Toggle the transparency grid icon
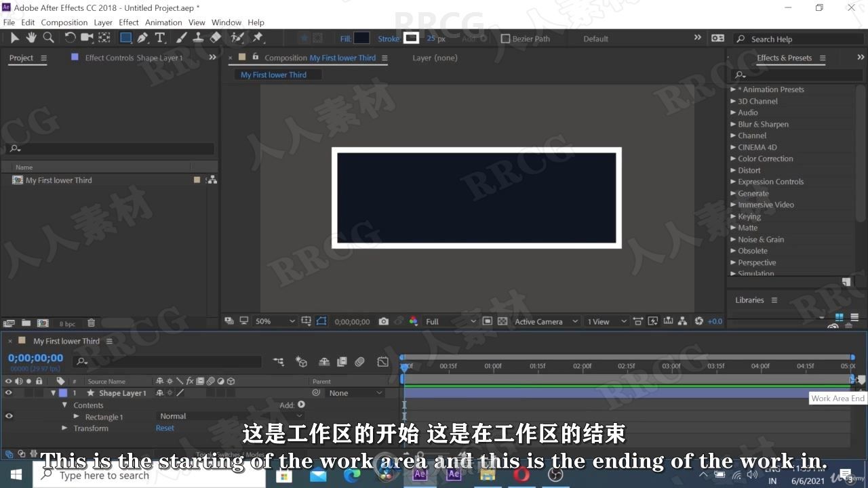 pos(502,321)
